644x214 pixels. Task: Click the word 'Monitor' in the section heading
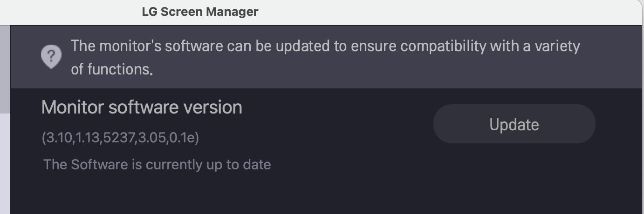(x=72, y=107)
